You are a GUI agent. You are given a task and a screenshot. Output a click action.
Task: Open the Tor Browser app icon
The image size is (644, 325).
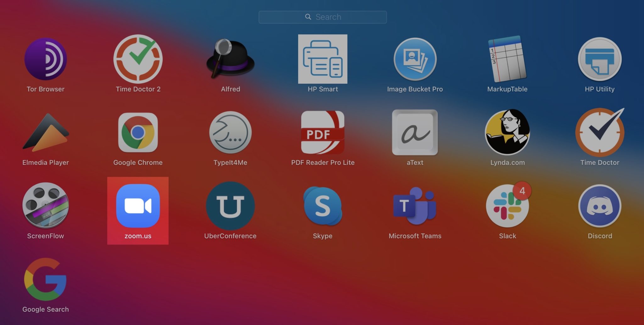pos(46,59)
